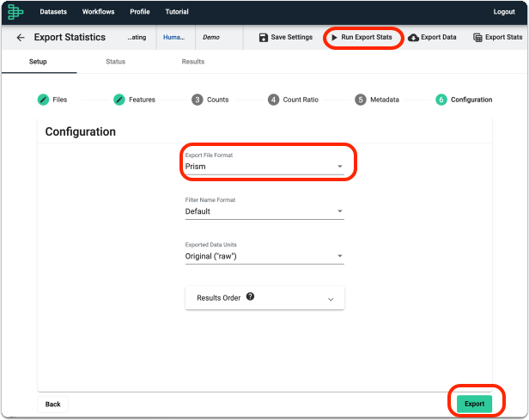Click the step 4 Count Ratio circle
This screenshot has width=529, height=420.
click(x=274, y=100)
